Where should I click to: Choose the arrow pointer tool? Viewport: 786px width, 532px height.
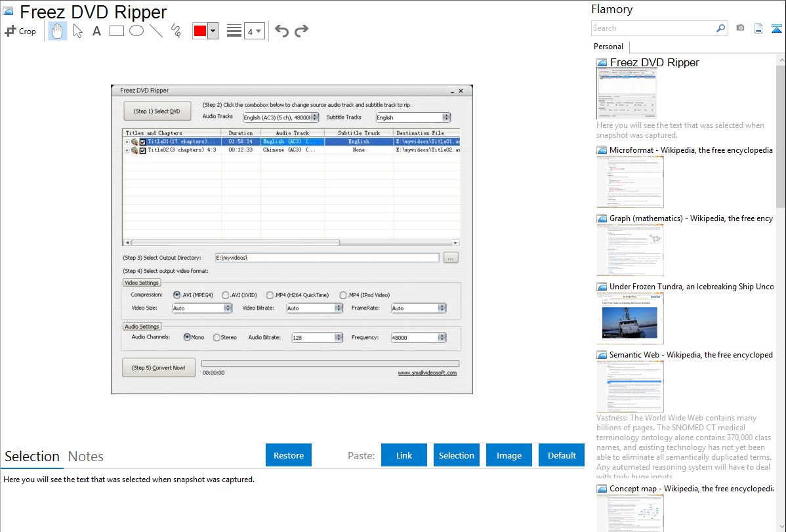(x=77, y=31)
